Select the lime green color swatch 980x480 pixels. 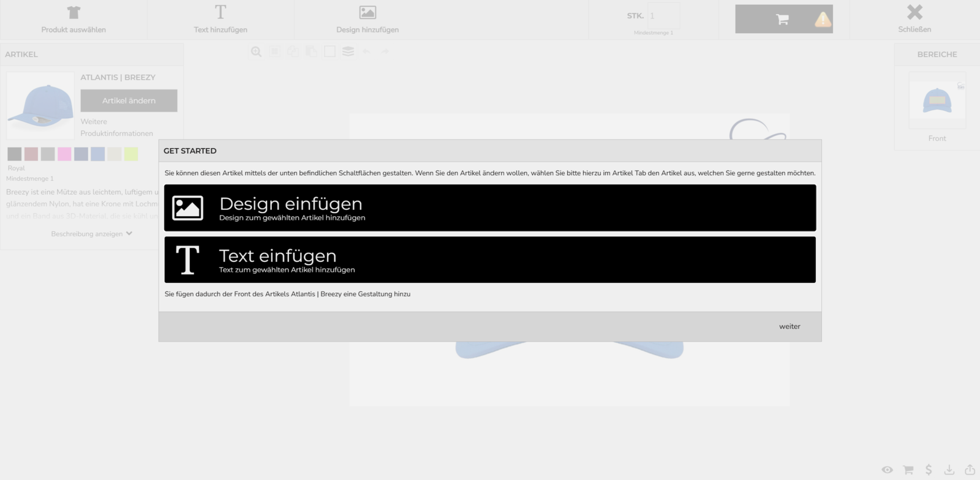point(131,154)
